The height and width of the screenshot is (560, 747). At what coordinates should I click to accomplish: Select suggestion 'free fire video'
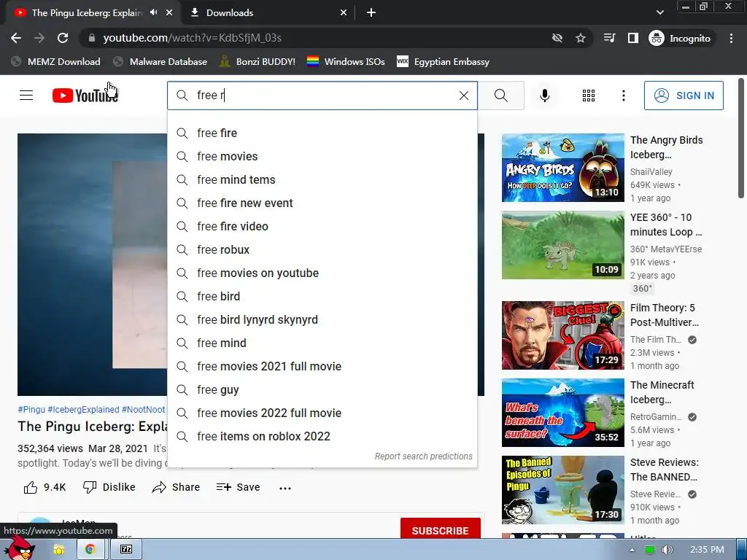coord(322,226)
